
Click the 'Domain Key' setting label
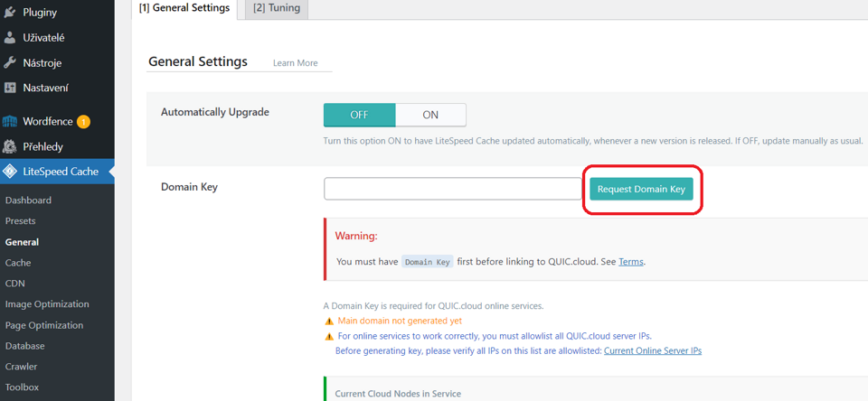189,187
